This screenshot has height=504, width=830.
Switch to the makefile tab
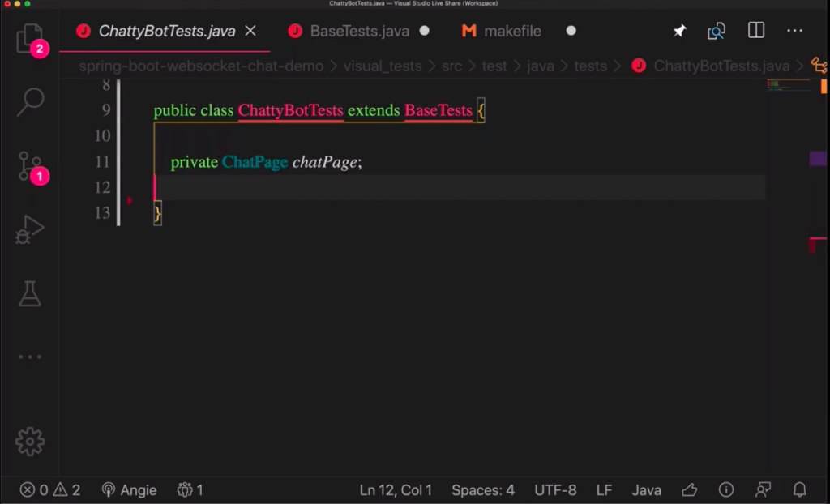click(511, 31)
